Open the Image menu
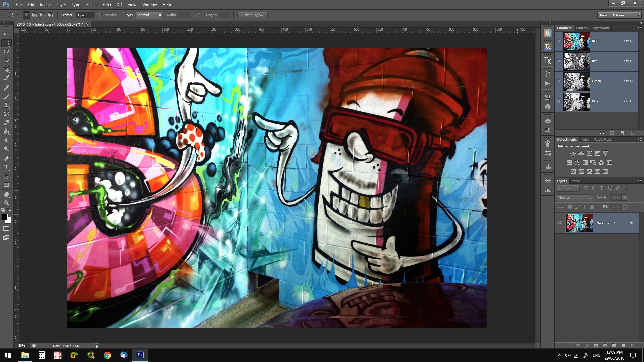Screen dimensions: 644x362 click(x=45, y=5)
